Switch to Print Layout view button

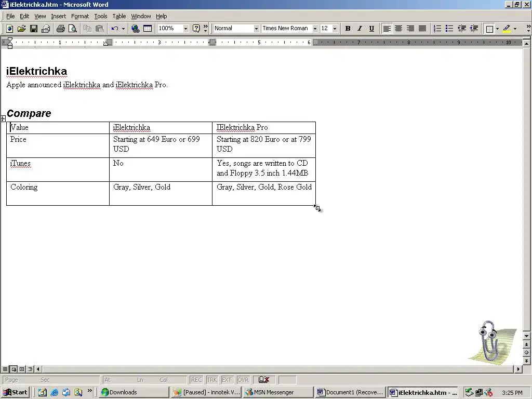point(22,369)
